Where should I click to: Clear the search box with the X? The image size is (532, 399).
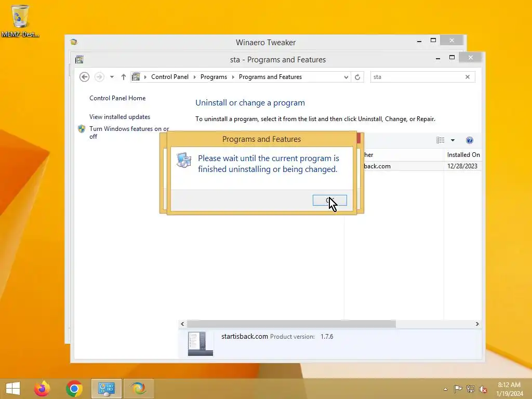(x=468, y=77)
